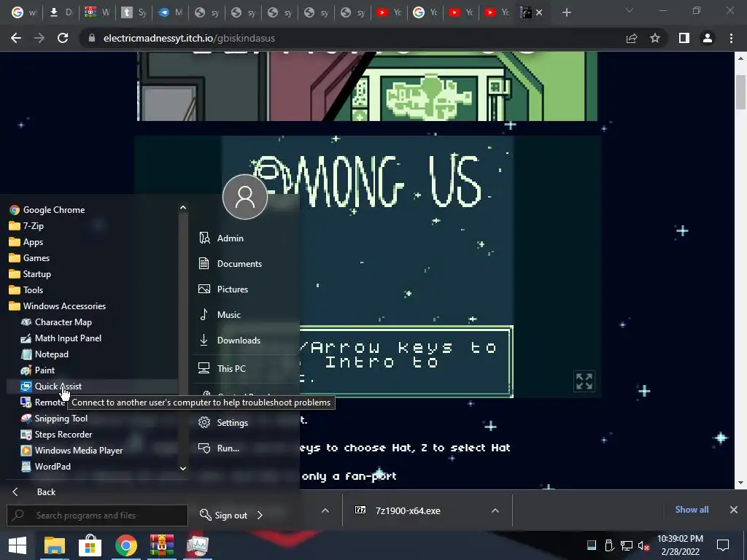Click the user account avatar picture
This screenshot has height=560, width=747.
pyautogui.click(x=245, y=197)
